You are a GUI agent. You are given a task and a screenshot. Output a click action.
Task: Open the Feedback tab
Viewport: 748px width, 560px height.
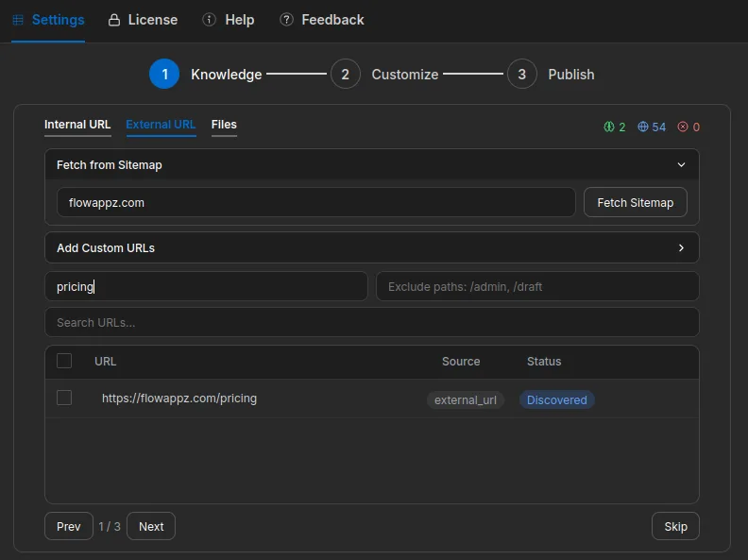pos(321,20)
